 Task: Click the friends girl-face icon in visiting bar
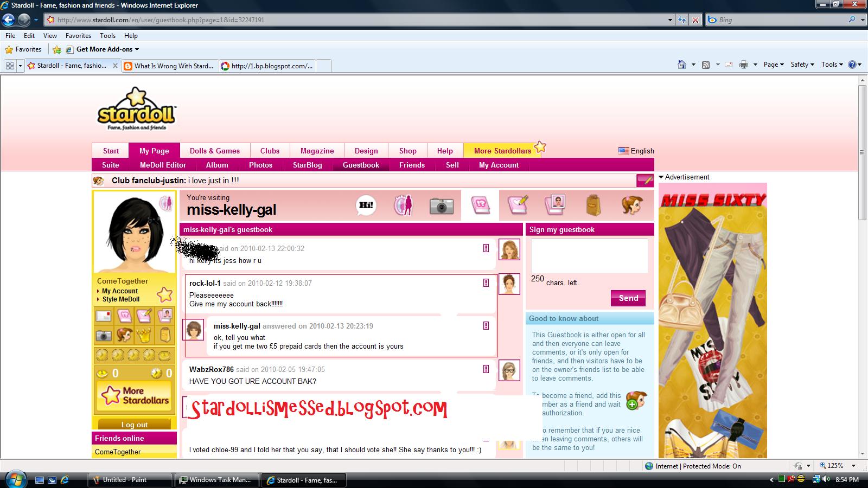pos(632,205)
